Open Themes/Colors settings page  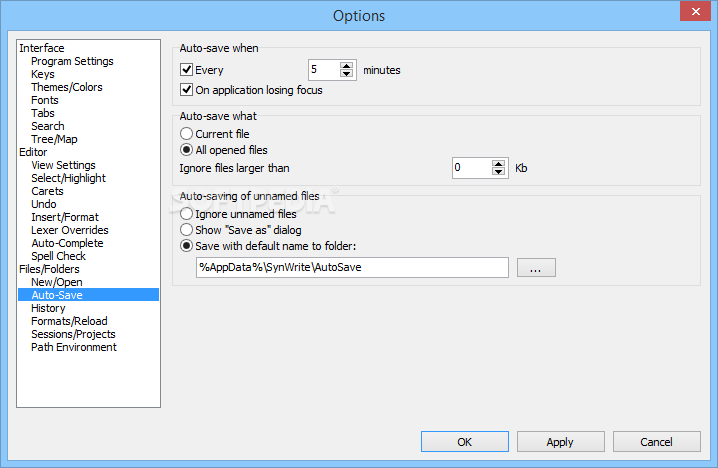tap(66, 87)
